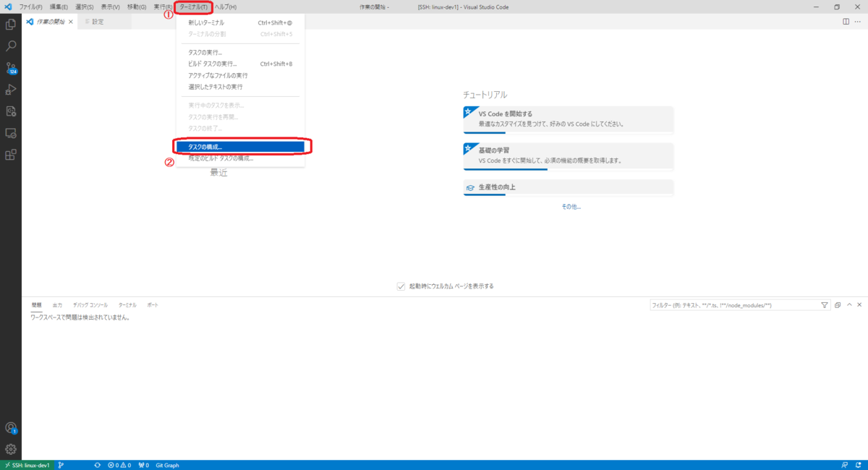The image size is (868, 470).
Task: Click the その他... link
Action: coord(571,207)
